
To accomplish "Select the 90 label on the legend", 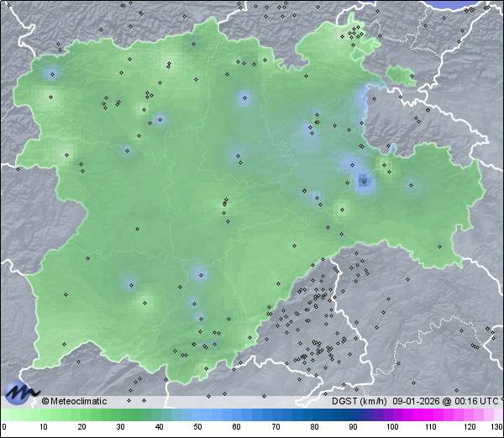I will [353, 428].
